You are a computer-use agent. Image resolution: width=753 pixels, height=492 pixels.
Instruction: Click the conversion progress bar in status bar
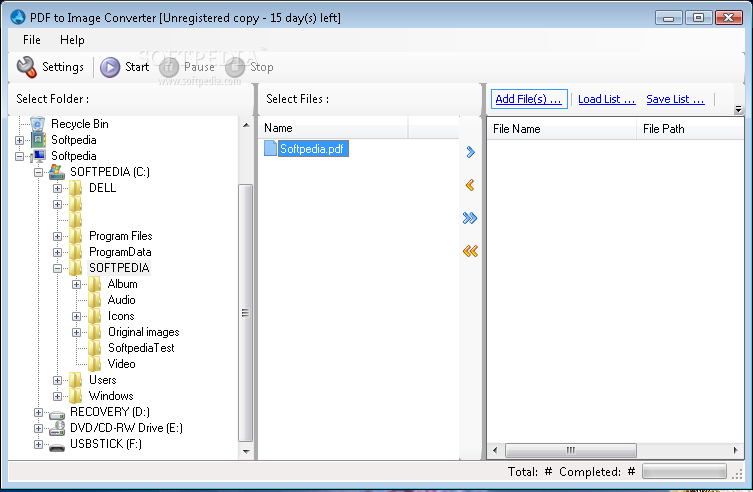pos(684,472)
